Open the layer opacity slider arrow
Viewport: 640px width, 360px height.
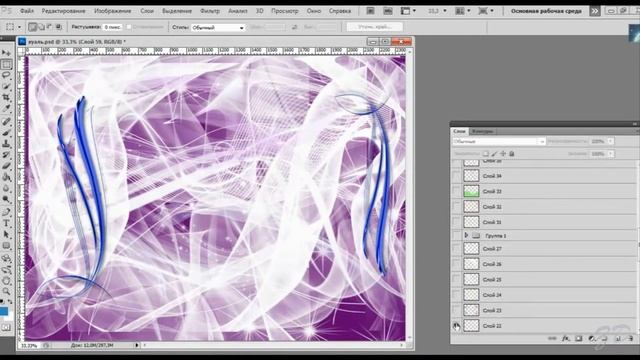pyautogui.click(x=611, y=141)
